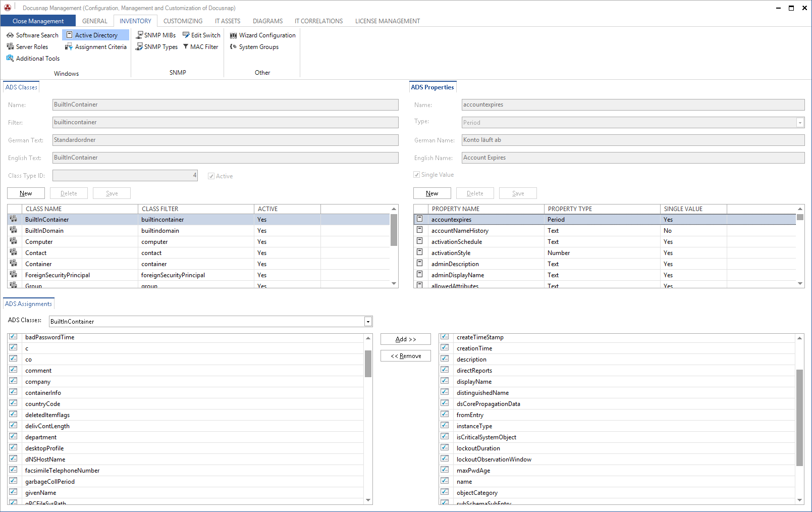812x512 pixels.
Task: Click the accountNameHistory property icon
Action: click(419, 230)
